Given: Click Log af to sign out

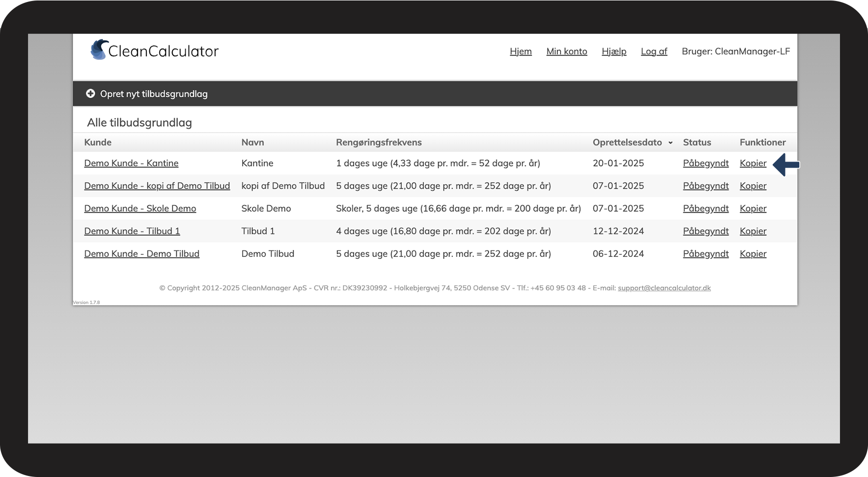Looking at the screenshot, I should (654, 51).
